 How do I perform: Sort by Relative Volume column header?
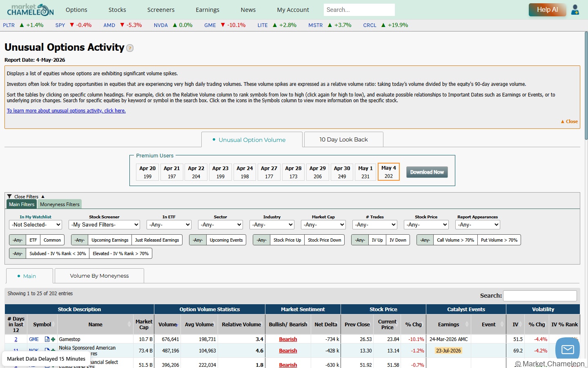241,325
